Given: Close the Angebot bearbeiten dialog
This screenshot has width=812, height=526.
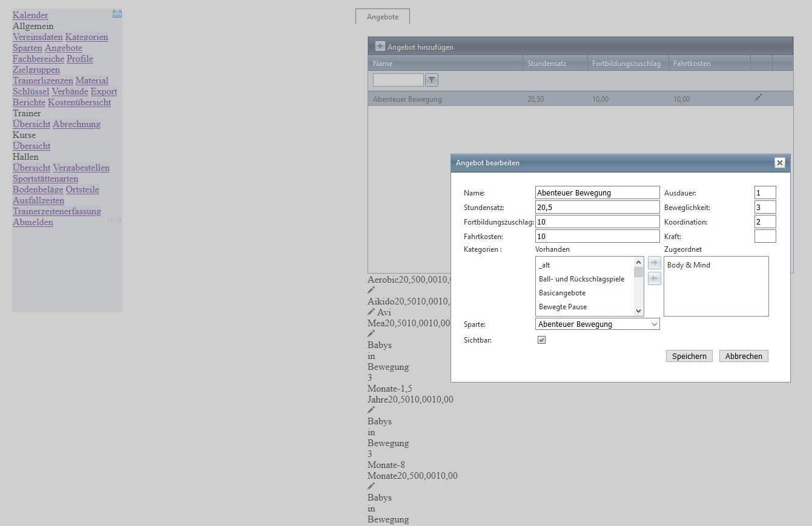Looking at the screenshot, I should 780,163.
